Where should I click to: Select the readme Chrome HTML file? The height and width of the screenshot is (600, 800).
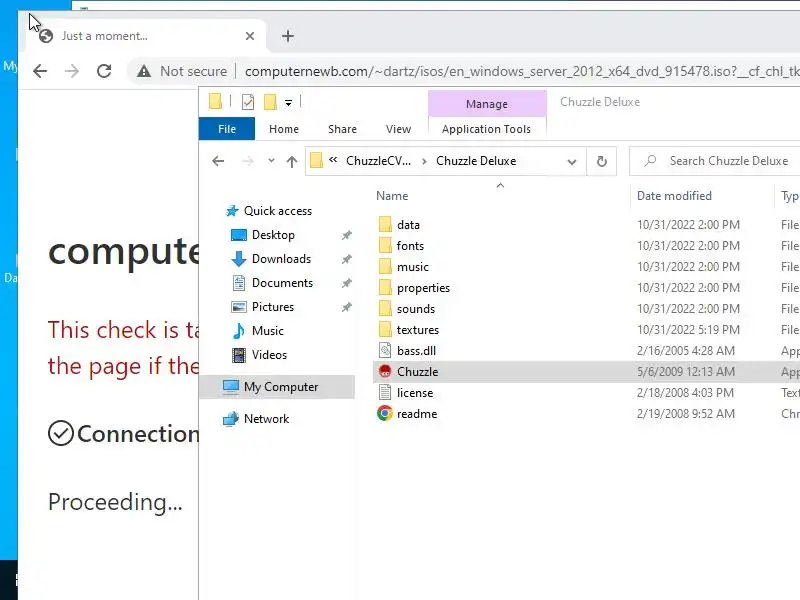tap(416, 414)
